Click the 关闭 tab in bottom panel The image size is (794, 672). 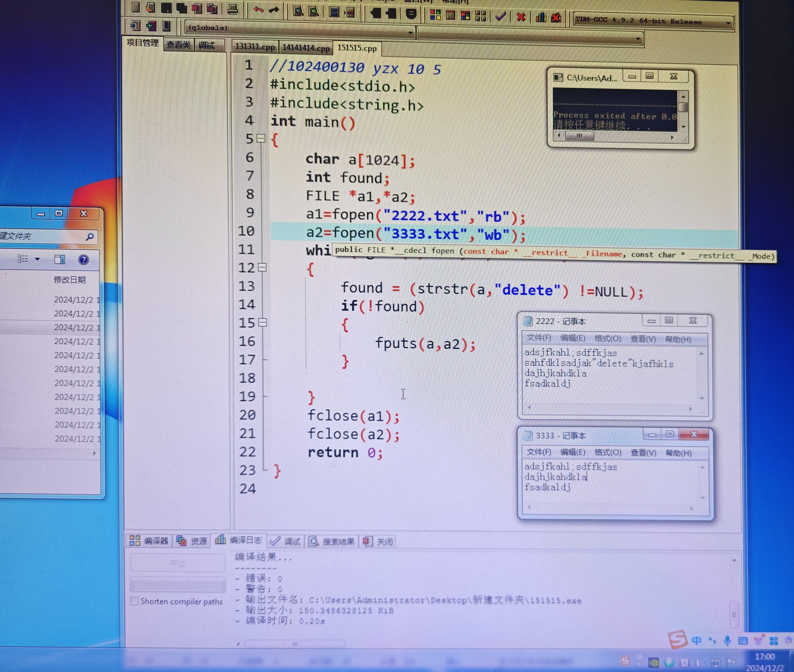tap(378, 541)
